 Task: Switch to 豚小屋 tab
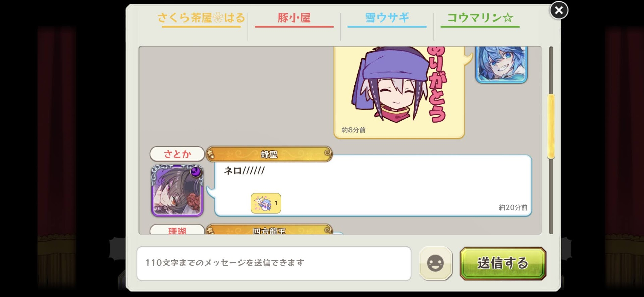(294, 18)
